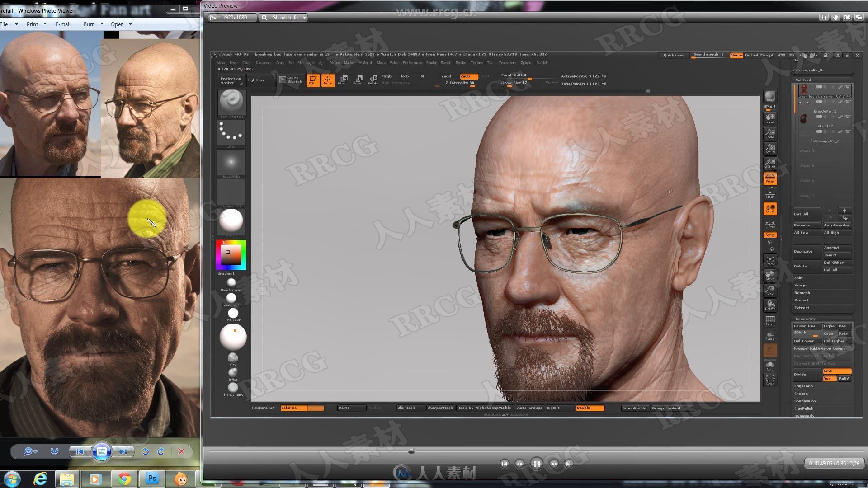Toggle Zsub sculpt mode

(469, 76)
